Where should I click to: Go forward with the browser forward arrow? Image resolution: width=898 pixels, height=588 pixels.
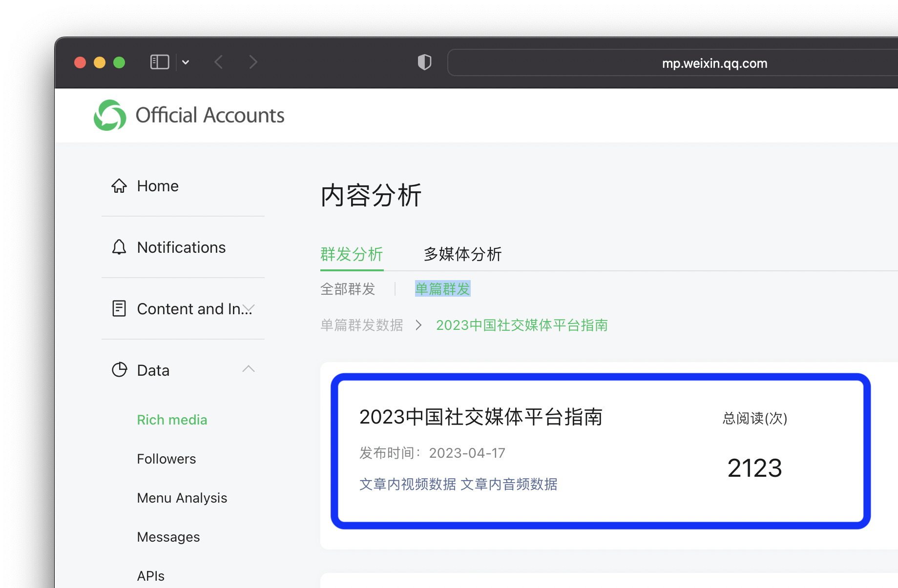[252, 62]
